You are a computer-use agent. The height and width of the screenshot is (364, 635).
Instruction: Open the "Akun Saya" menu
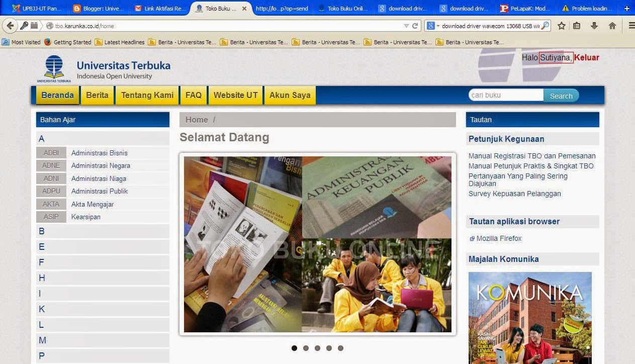tap(290, 95)
